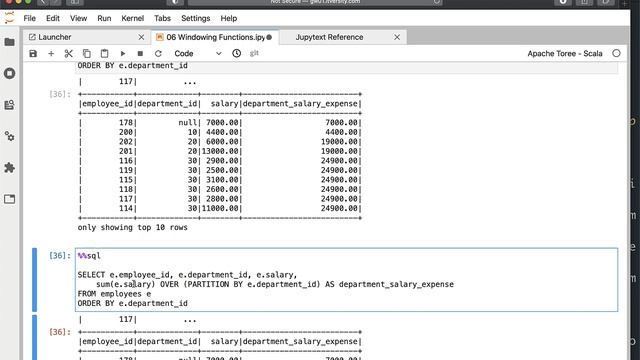This screenshot has width=640, height=360.
Task: Open the View menu
Action: (x=78, y=18)
